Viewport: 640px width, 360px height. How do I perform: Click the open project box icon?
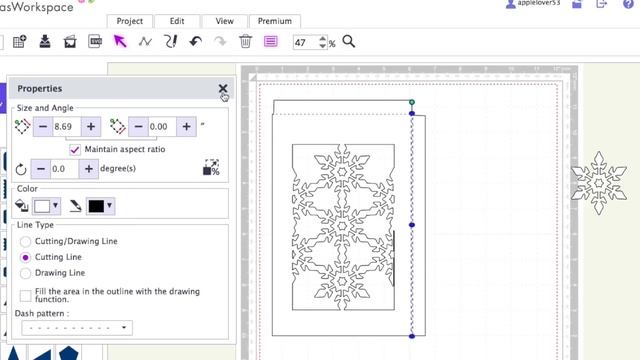point(70,42)
